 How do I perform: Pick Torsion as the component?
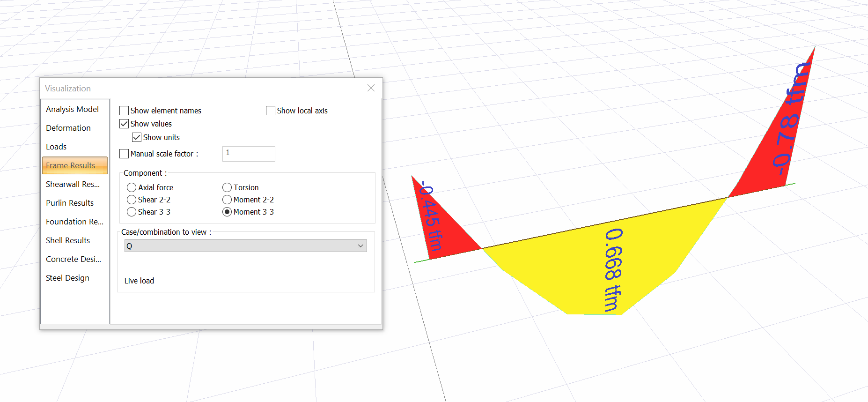227,187
